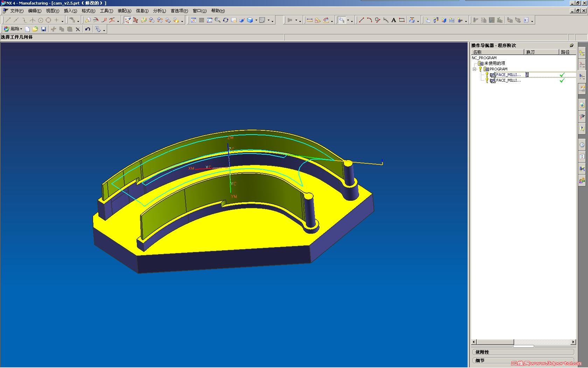Open the 分析(L) menu
588x368 pixels.
(160, 11)
